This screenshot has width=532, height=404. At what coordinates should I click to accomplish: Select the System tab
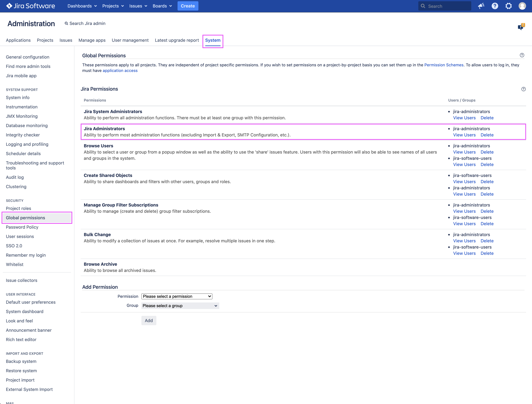(x=213, y=40)
